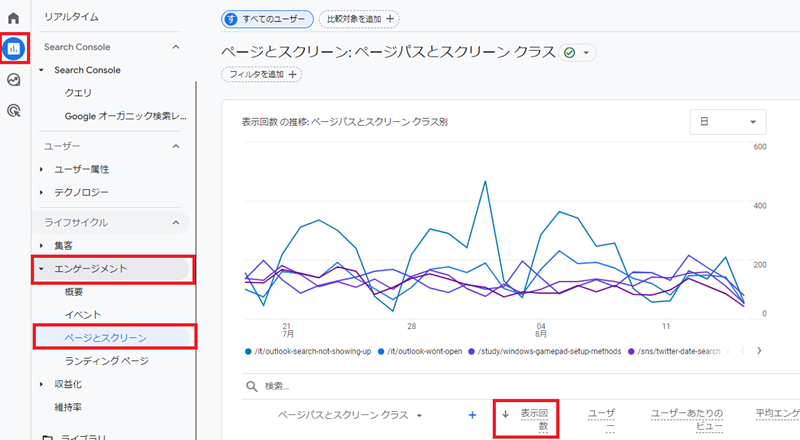Open the イベント report
Viewport: 800px width, 440px height.
(83, 315)
